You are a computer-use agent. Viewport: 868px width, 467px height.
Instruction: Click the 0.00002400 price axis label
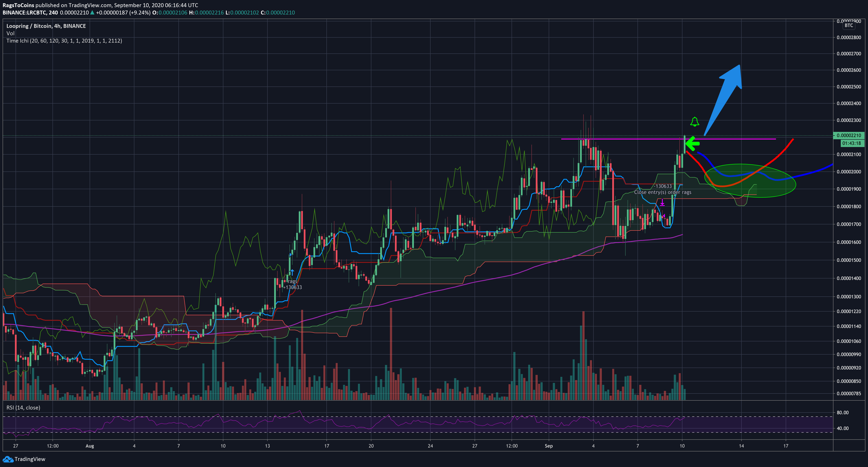(849, 104)
